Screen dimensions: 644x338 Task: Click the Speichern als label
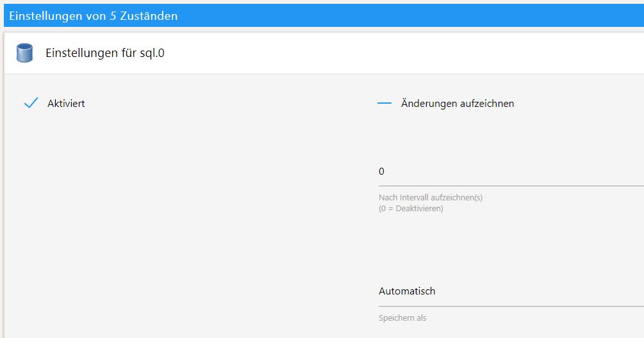[402, 318]
